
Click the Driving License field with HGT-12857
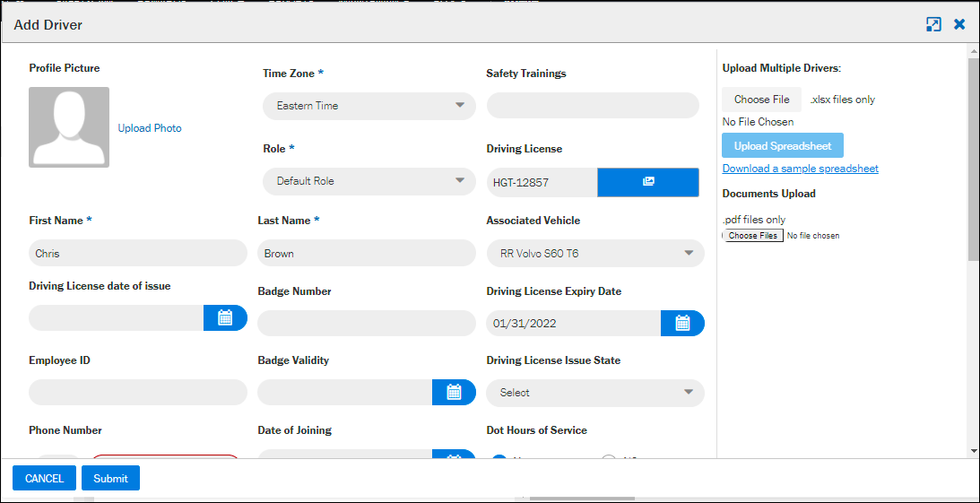(542, 182)
